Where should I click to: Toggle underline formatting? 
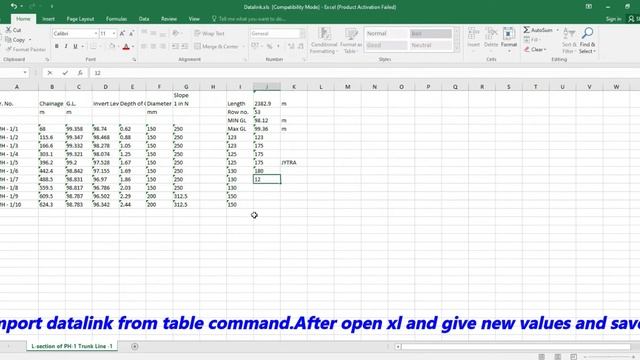(x=75, y=46)
